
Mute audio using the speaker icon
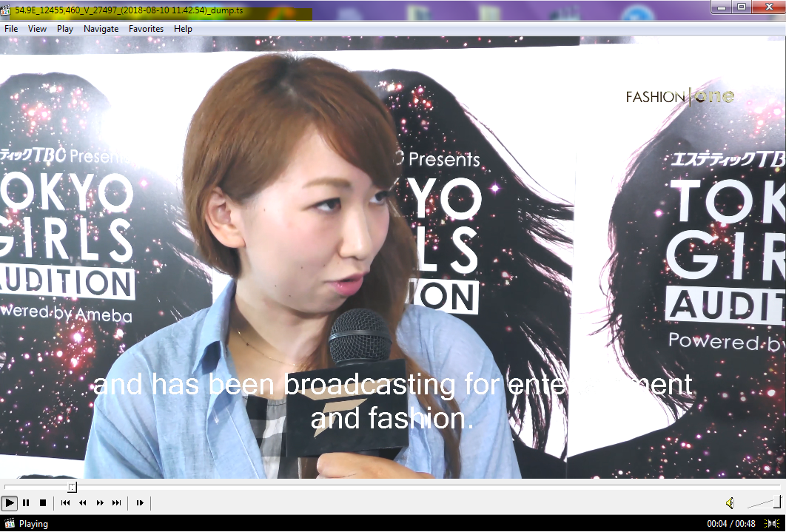click(730, 503)
